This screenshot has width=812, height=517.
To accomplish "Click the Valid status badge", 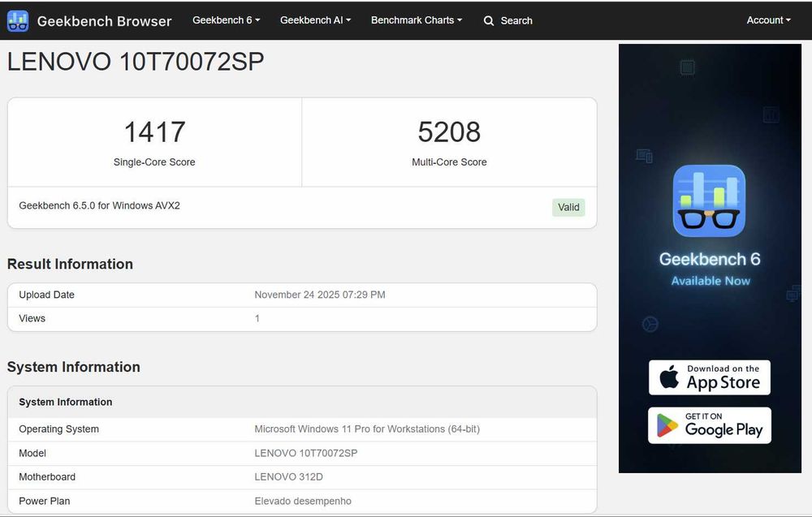I will pos(568,207).
